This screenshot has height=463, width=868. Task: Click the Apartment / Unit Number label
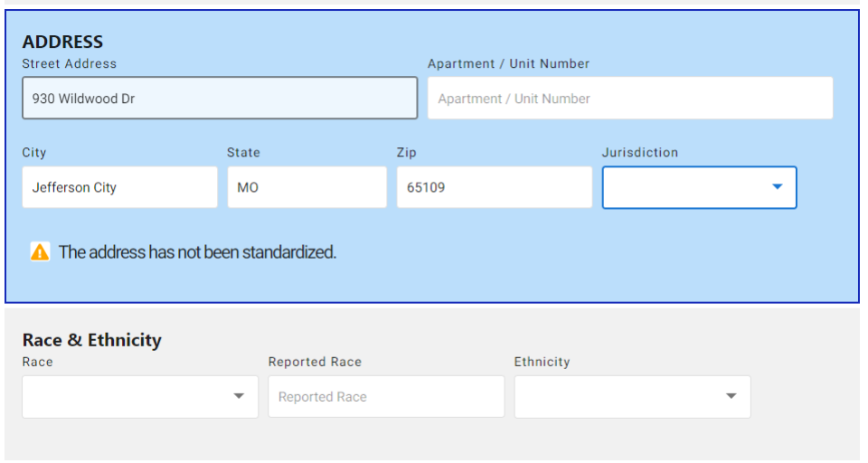point(508,63)
